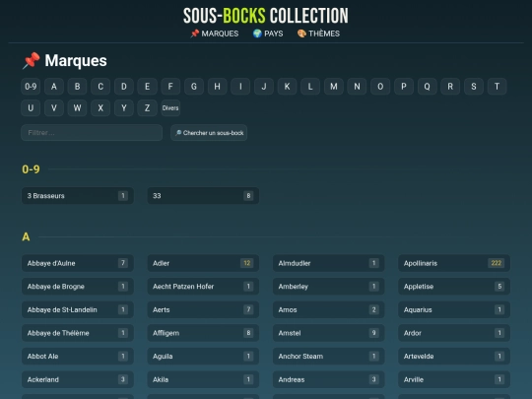This screenshot has width=532, height=399.
Task: Open the Abbot Ale brand
Action: [78, 357]
